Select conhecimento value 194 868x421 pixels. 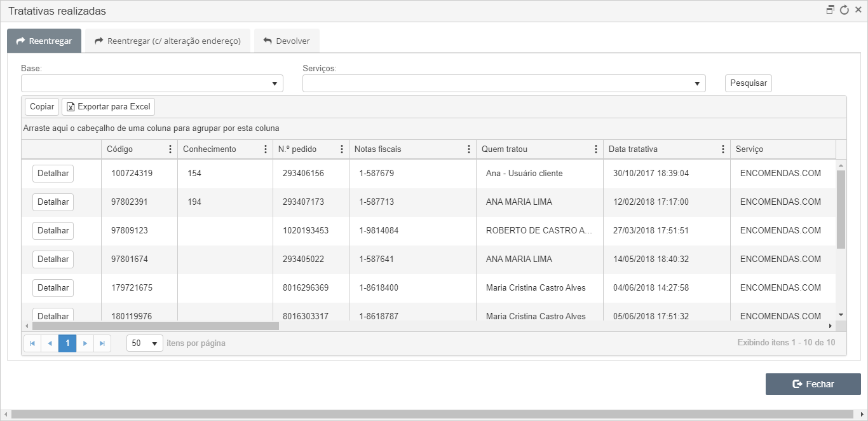pyautogui.click(x=194, y=202)
